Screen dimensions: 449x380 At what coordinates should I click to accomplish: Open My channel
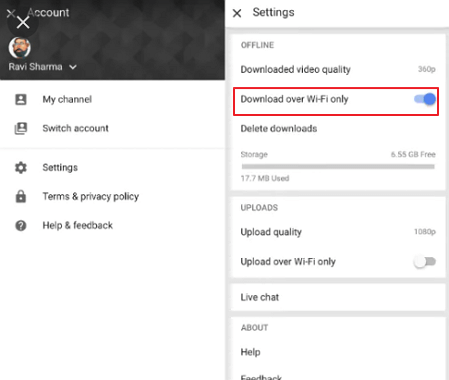click(67, 99)
